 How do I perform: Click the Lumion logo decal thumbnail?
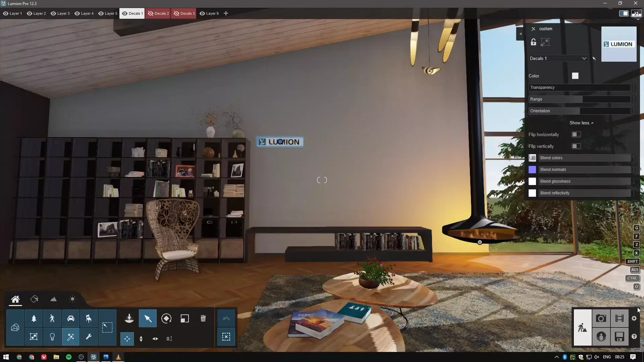[x=619, y=43]
